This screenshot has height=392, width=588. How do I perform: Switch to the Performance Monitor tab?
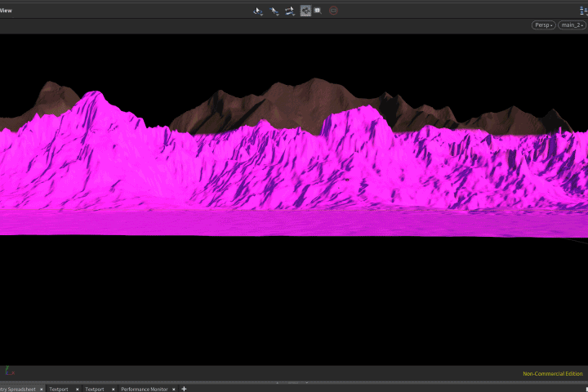tap(145, 389)
